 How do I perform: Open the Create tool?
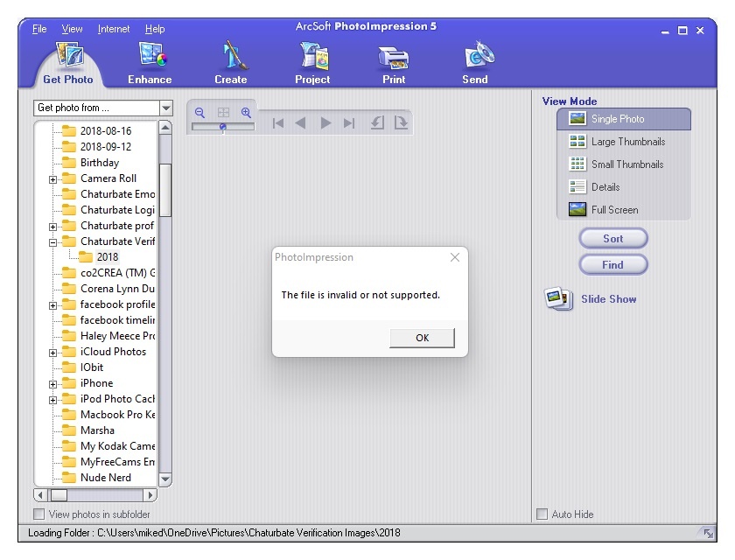[x=230, y=55]
